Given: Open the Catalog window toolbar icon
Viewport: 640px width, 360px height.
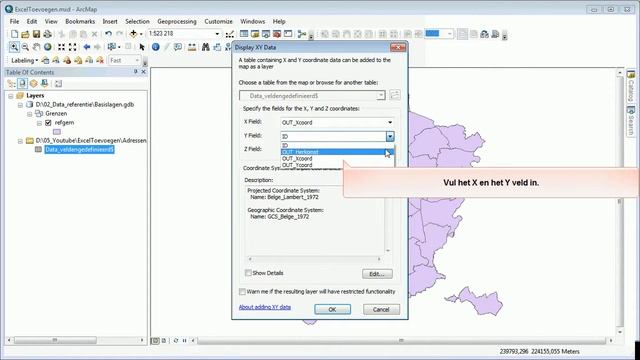Looking at the screenshot, I should coord(255,34).
